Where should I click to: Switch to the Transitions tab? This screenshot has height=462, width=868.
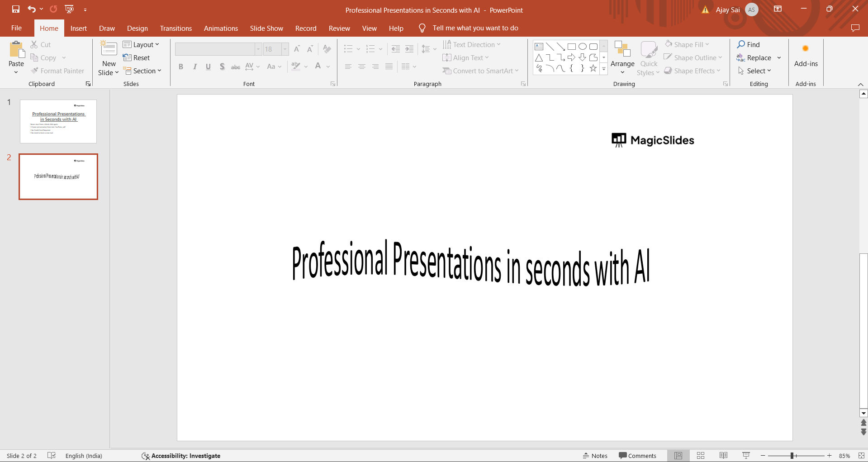pyautogui.click(x=175, y=28)
